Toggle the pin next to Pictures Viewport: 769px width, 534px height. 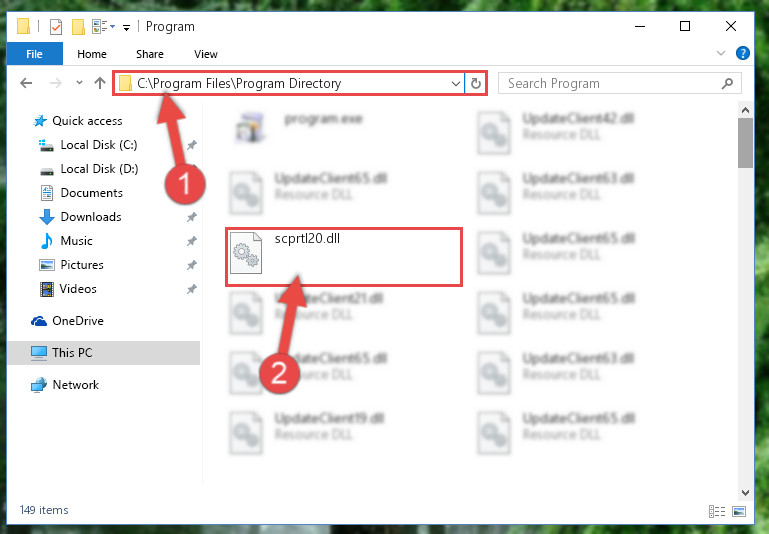tap(191, 265)
